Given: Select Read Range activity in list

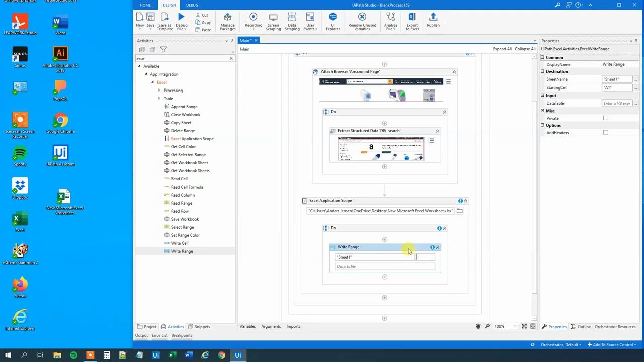Looking at the screenshot, I should tap(181, 203).
